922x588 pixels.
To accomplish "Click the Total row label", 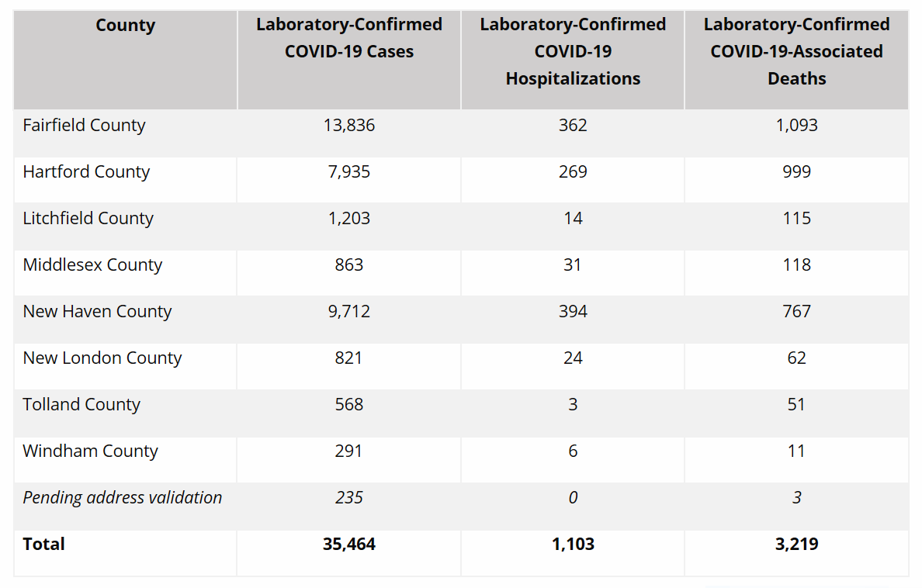I will point(43,545).
